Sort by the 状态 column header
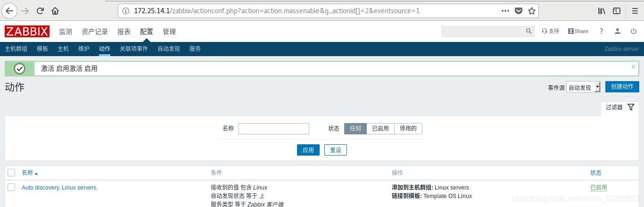 [x=596, y=173]
